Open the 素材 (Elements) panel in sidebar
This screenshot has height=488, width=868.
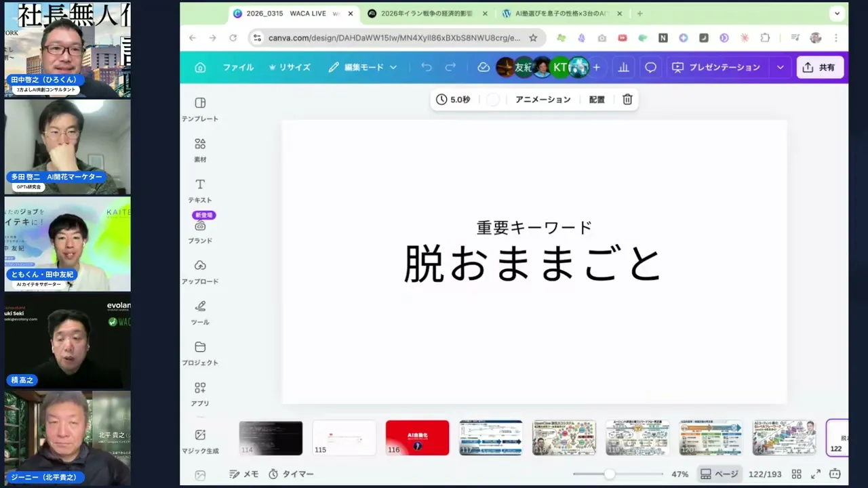pyautogui.click(x=200, y=149)
